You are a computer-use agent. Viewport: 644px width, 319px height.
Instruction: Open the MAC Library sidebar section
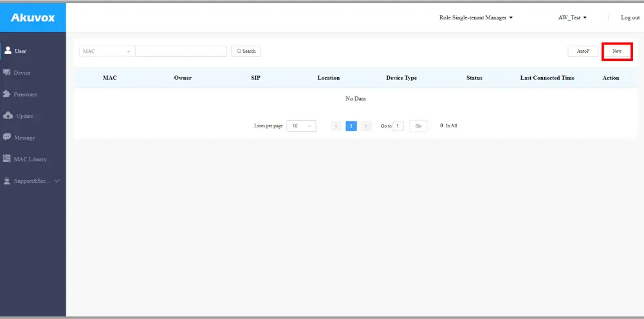coord(33,159)
